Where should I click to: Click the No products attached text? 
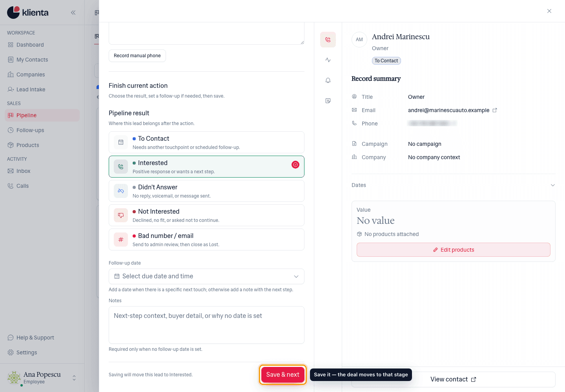(x=392, y=234)
